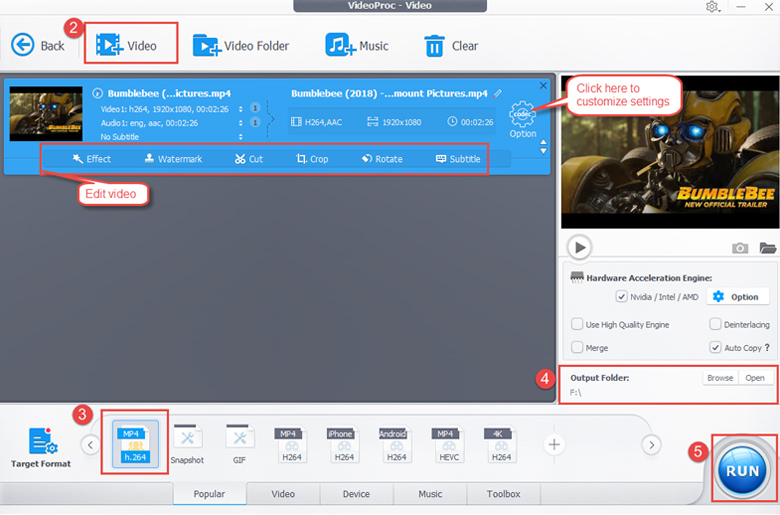780x515 pixels.
Task: Choose the iPhone H264 preset
Action: (x=343, y=444)
